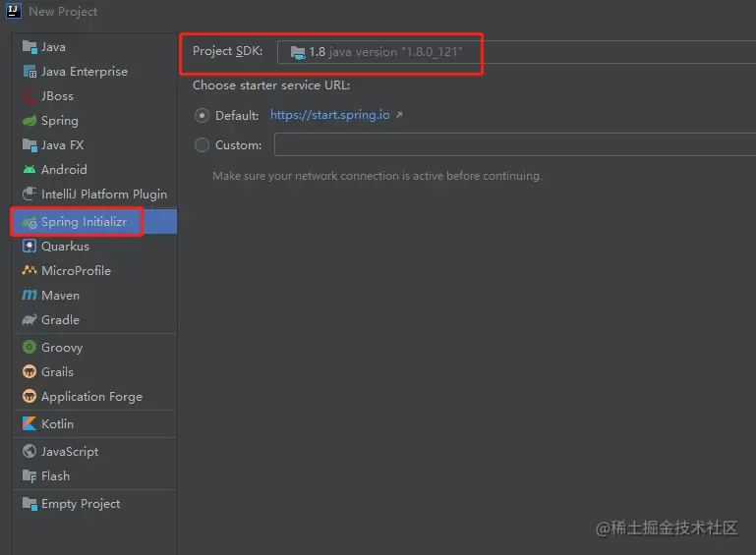Click the JavaScript globe icon
Image resolution: width=756 pixels, height=555 pixels.
[29, 451]
